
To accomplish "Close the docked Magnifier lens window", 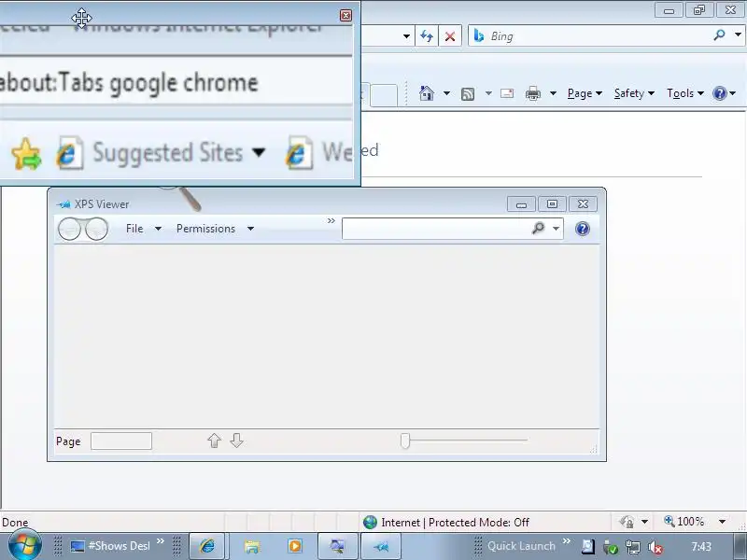I will pyautogui.click(x=345, y=16).
